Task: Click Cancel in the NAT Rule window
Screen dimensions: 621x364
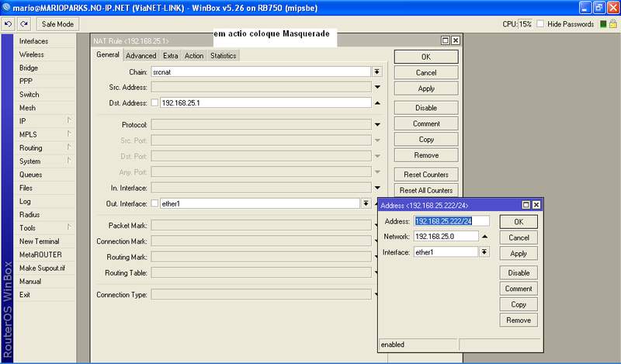Action: [426, 73]
